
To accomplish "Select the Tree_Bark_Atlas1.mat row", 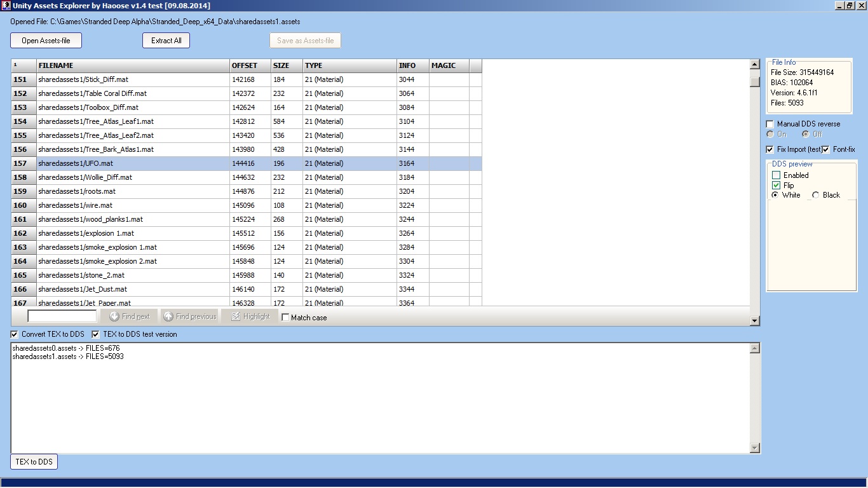I will pos(133,149).
